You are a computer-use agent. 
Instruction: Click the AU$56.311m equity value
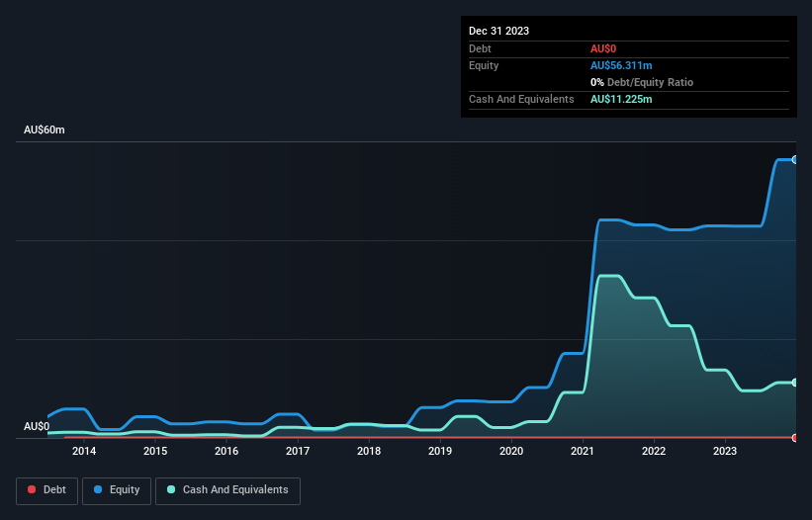pyautogui.click(x=621, y=65)
